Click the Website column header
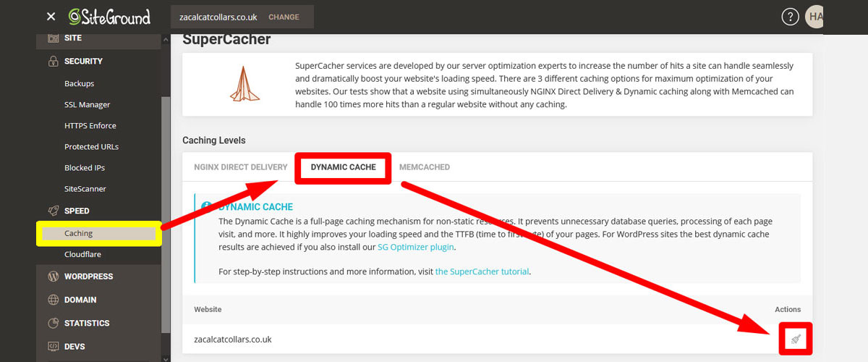 tap(208, 309)
